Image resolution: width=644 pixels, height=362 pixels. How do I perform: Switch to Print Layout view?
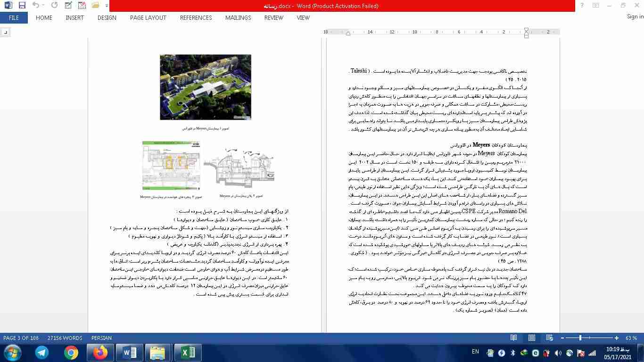click(x=531, y=338)
